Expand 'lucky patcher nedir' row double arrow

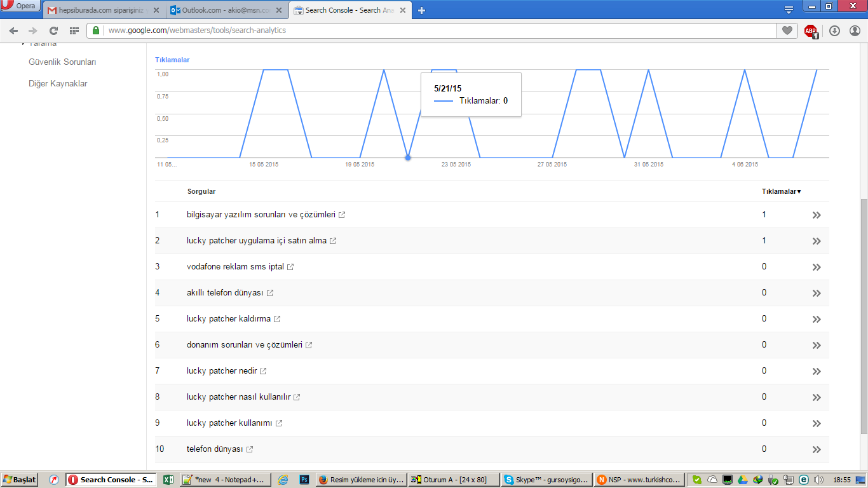point(817,372)
